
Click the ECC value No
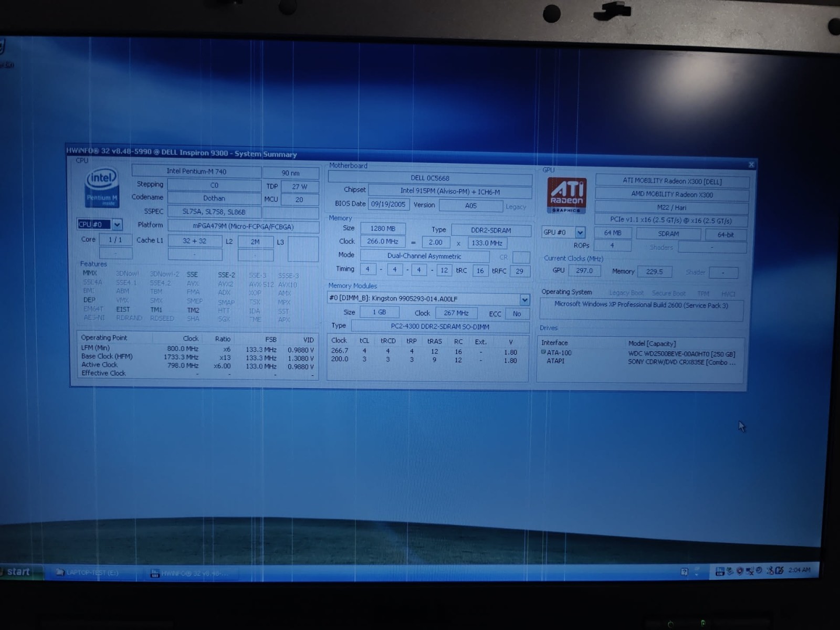coord(517,314)
